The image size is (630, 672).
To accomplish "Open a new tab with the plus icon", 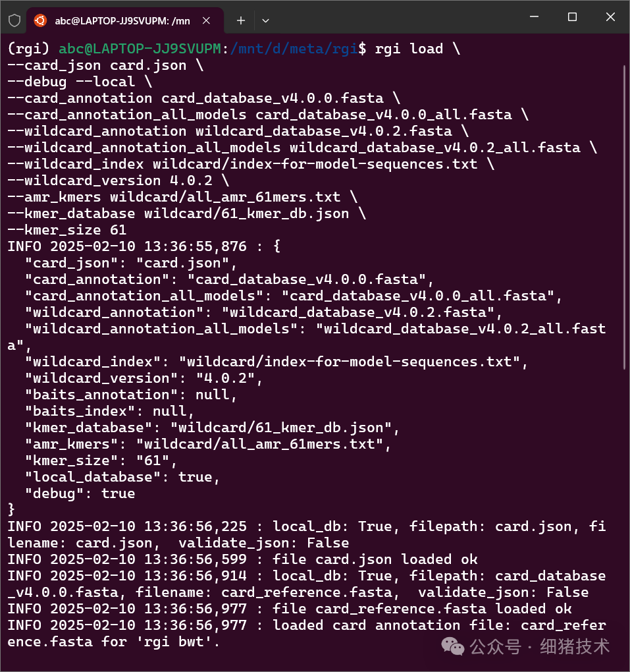I will (x=240, y=20).
